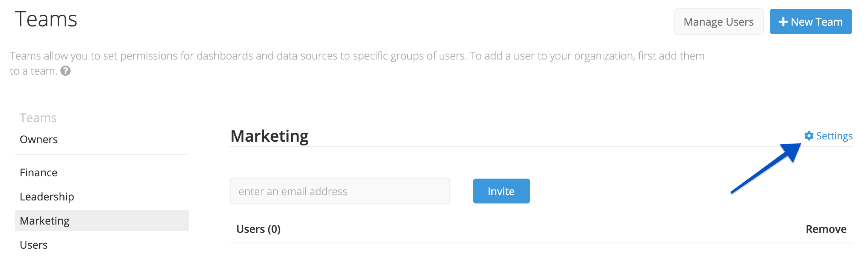Click the teams description paragraph text
Image resolution: width=868 pixels, height=266 pixels.
point(357,63)
